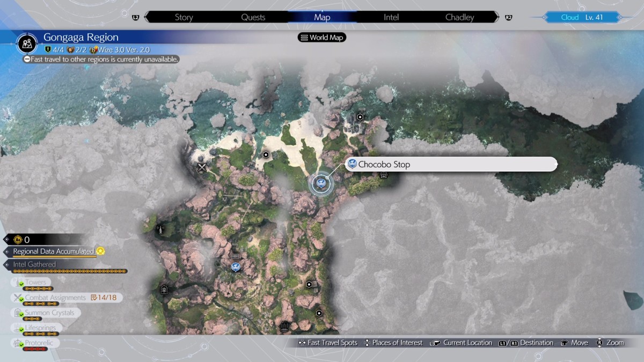Switch to the Chadley tab
Viewport: 644px width, 362px height.
point(460,17)
